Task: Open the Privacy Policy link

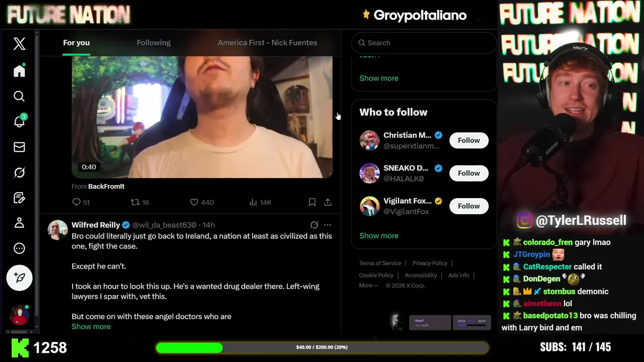Action: point(430,263)
